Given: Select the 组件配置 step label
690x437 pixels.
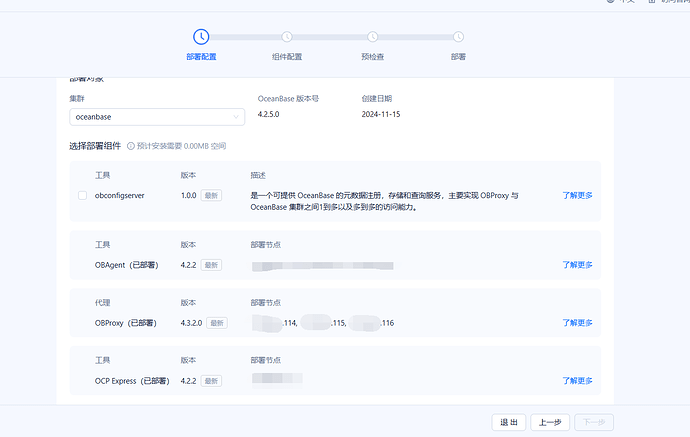Looking at the screenshot, I should [x=287, y=57].
